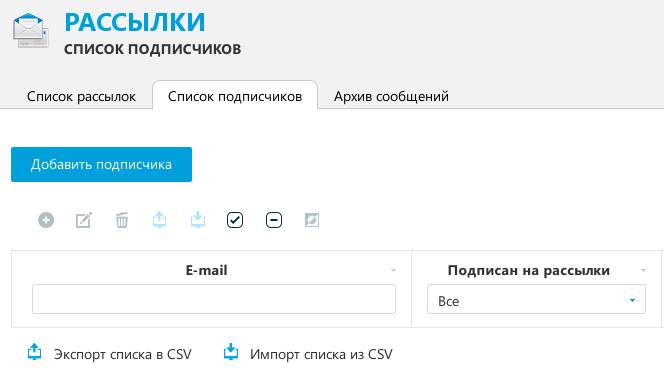This screenshot has width=664, height=379.
Task: Click the trash delete toolbar icon
Action: [122, 220]
